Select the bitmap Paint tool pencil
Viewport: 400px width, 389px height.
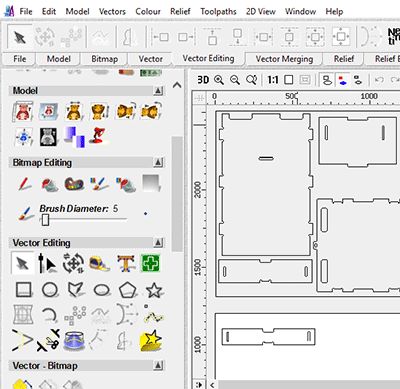coord(24,184)
